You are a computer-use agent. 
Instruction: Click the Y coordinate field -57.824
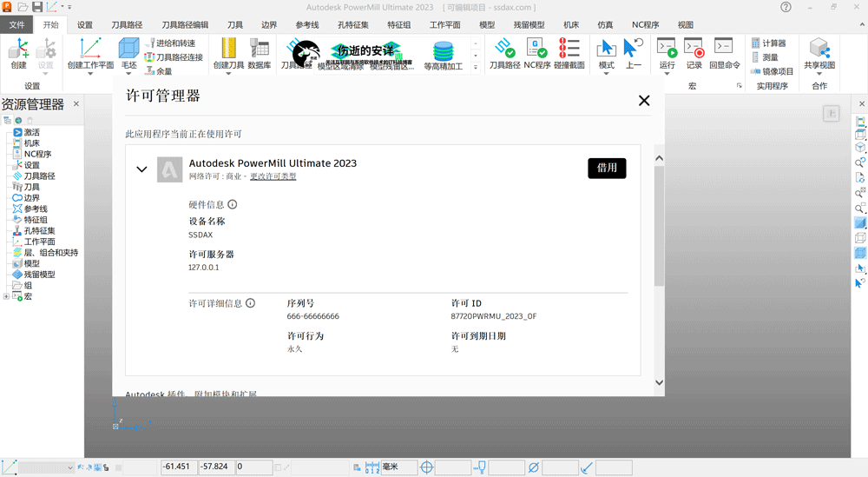point(216,467)
